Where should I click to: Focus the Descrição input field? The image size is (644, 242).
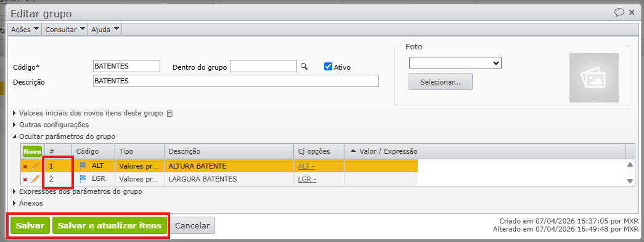click(x=236, y=81)
